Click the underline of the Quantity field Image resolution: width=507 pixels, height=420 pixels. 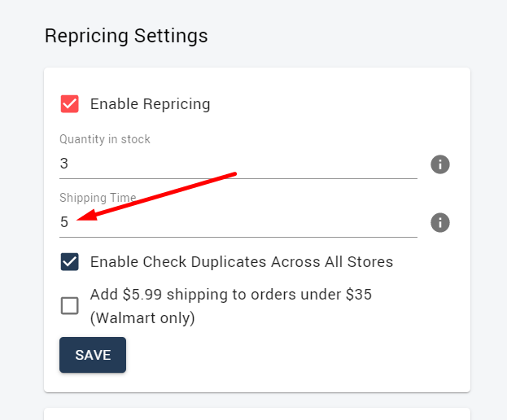click(238, 178)
